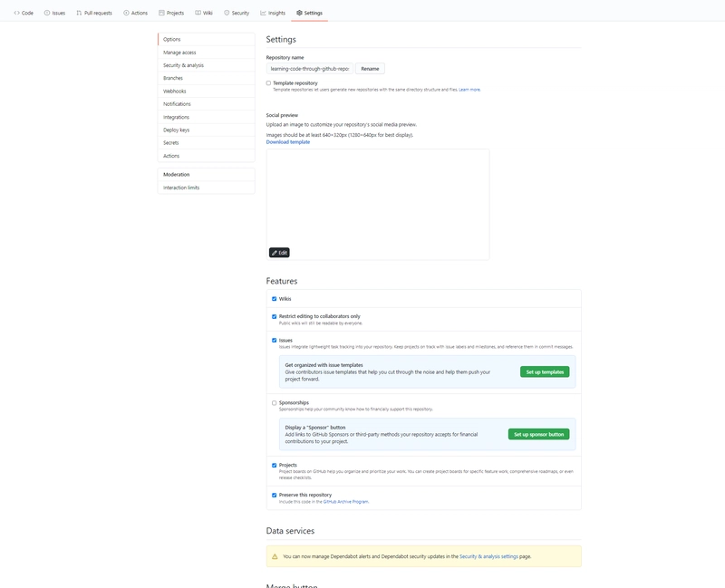Screen dimensions: 725x588
Task: Click Set up templates button
Action: point(545,372)
